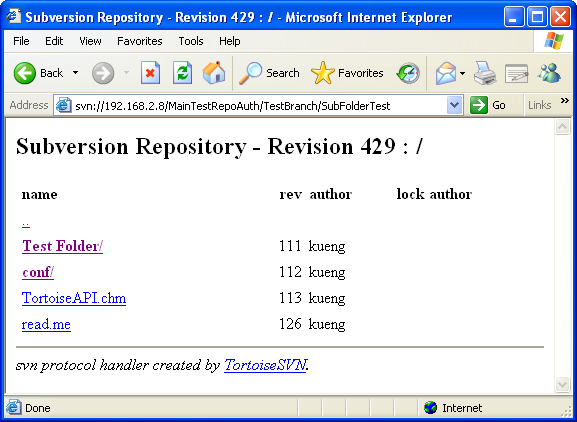Open the Mail envelope dropdown arrow

click(462, 73)
